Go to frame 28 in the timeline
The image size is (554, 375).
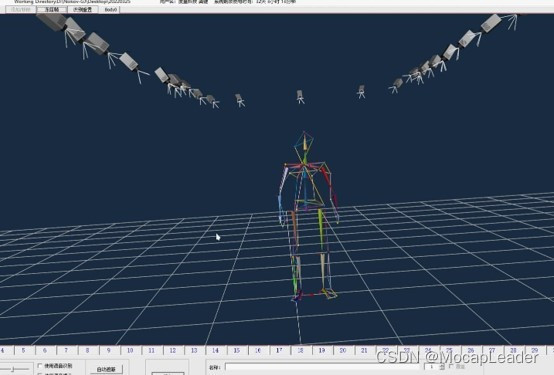513,350
